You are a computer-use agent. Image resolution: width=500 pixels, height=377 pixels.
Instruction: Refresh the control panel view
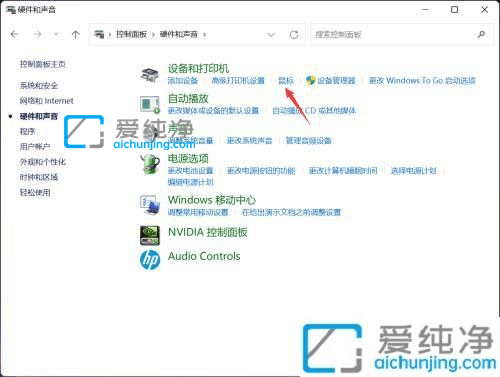(294, 35)
